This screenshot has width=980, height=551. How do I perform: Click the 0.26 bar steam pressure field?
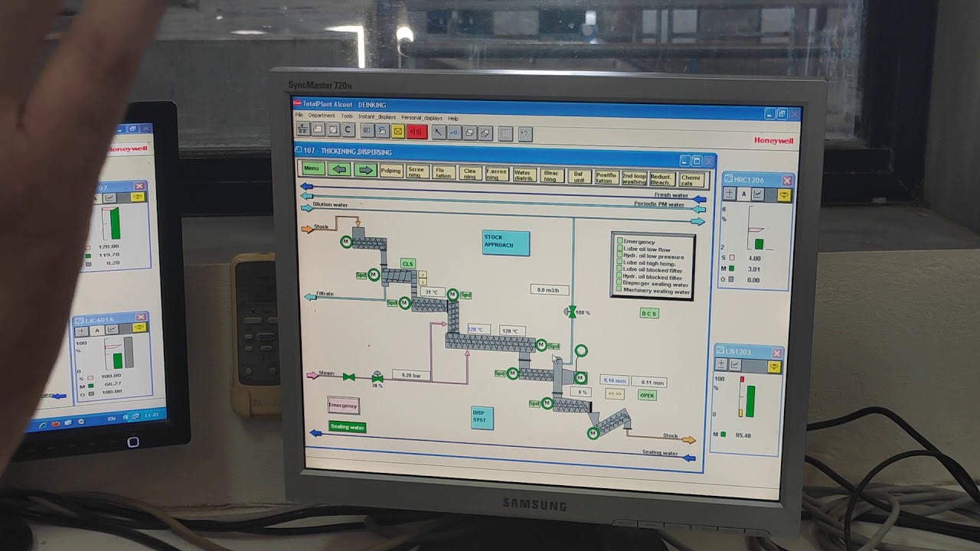412,376
